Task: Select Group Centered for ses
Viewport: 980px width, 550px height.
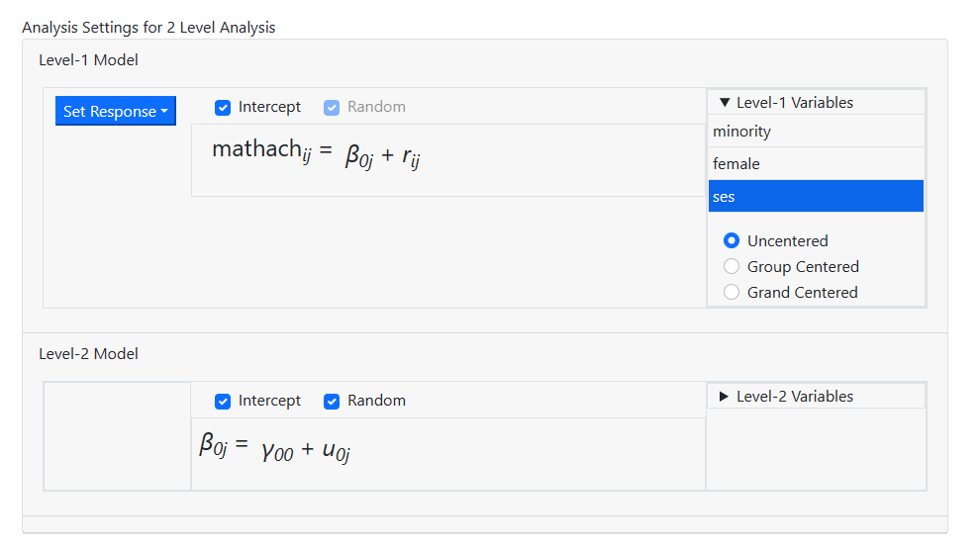Action: point(733,266)
